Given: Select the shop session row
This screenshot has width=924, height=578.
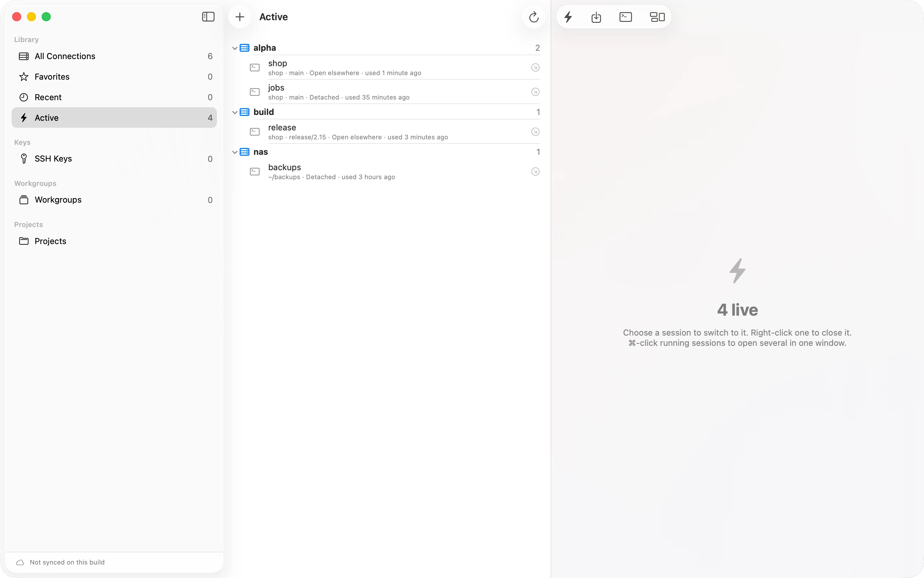Looking at the screenshot, I should [387, 68].
